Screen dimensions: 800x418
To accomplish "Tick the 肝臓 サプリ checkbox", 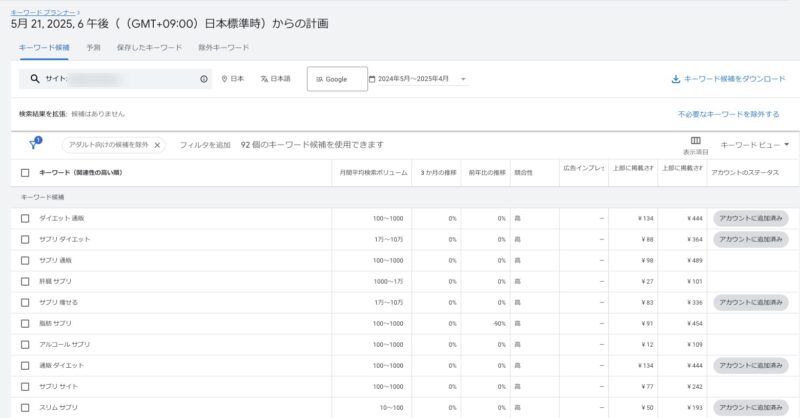I will click(x=25, y=281).
